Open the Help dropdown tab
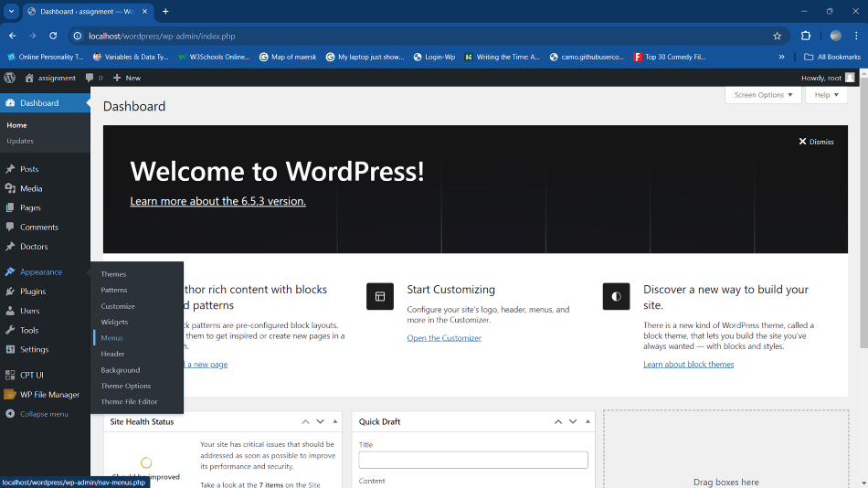 tap(826, 95)
